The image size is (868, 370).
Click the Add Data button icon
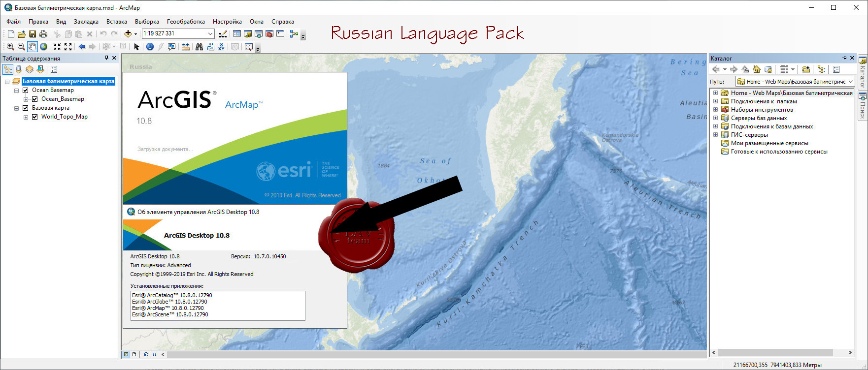(128, 34)
